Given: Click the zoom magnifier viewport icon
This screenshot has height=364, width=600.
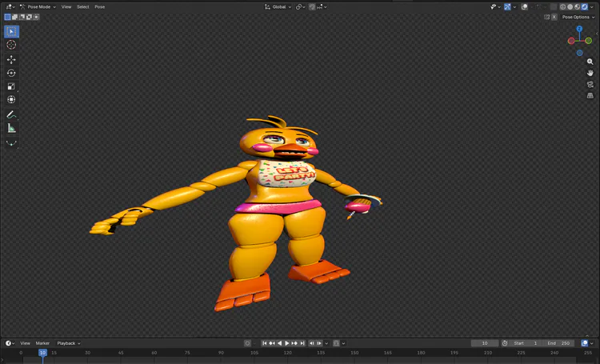Looking at the screenshot, I should [x=590, y=62].
